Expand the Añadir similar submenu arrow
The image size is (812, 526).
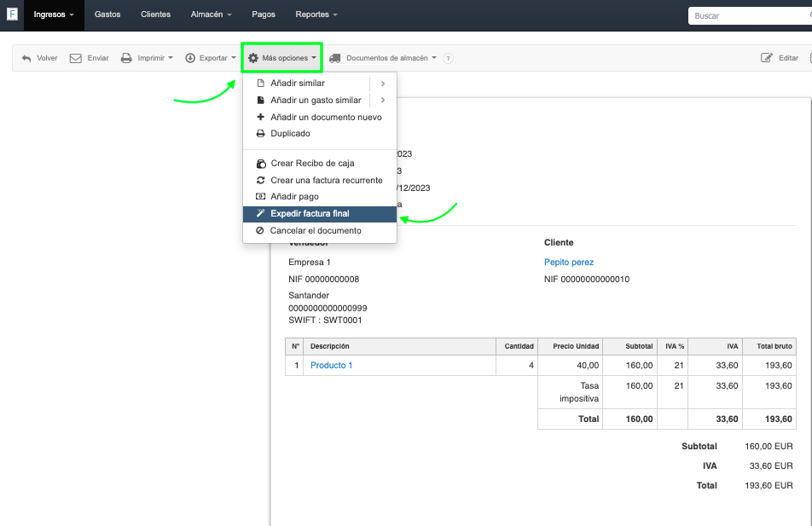[x=383, y=84]
